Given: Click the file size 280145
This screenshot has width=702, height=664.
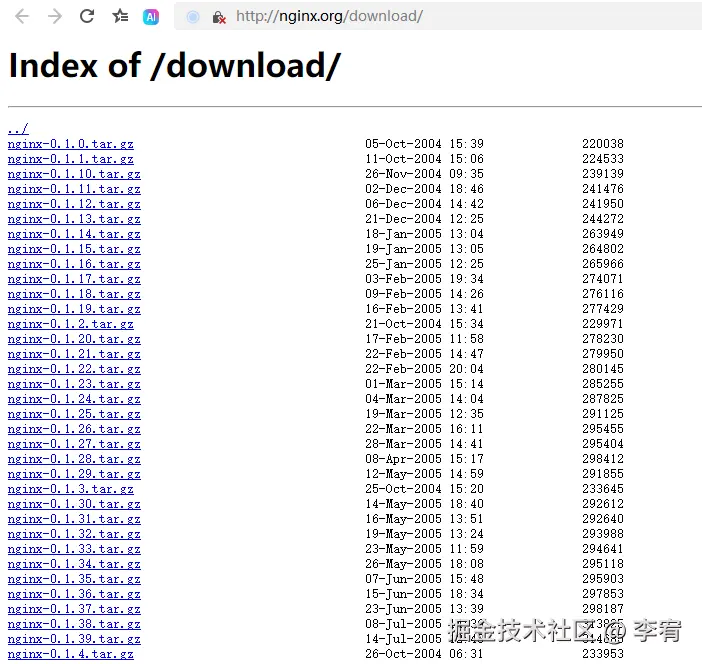Looking at the screenshot, I should pos(603,369).
